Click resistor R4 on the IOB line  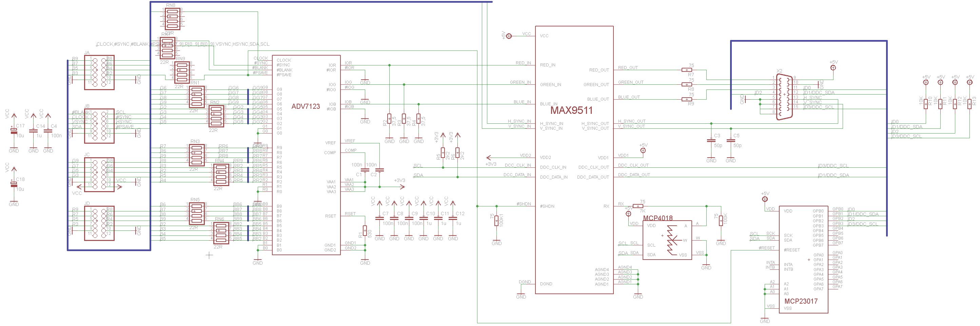click(x=418, y=119)
